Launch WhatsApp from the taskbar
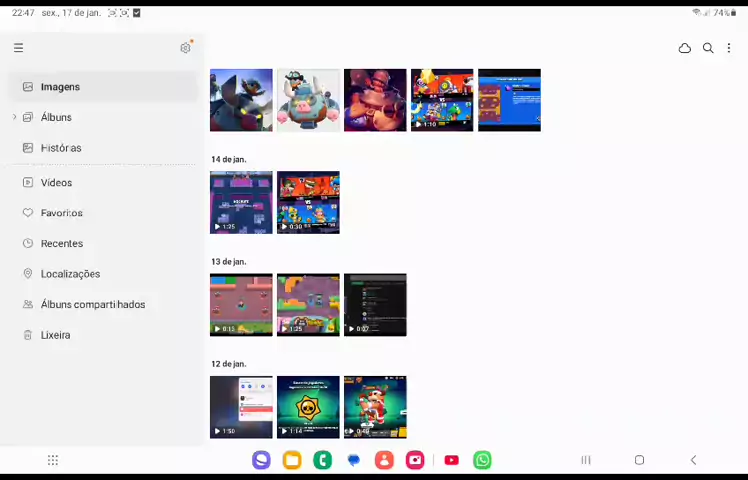The width and height of the screenshot is (748, 480). pyautogui.click(x=482, y=460)
